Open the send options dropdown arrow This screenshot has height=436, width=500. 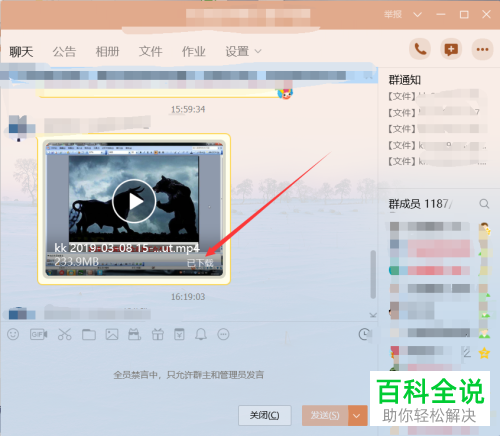tap(357, 415)
